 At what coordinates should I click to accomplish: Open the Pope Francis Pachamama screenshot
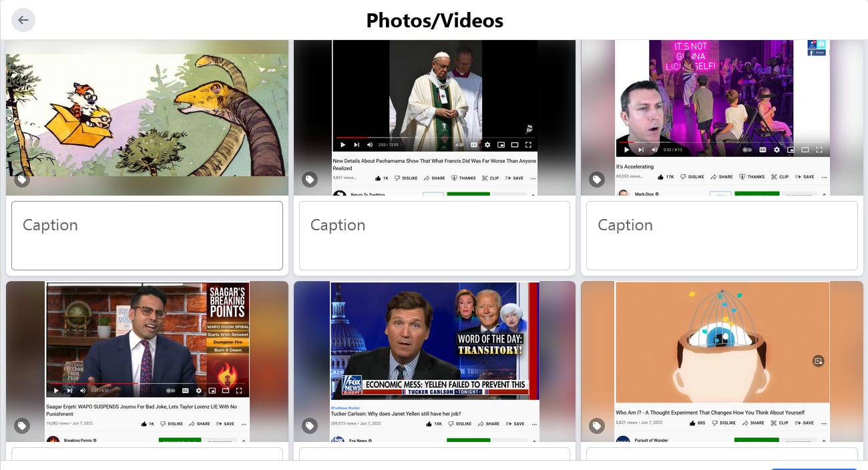435,117
